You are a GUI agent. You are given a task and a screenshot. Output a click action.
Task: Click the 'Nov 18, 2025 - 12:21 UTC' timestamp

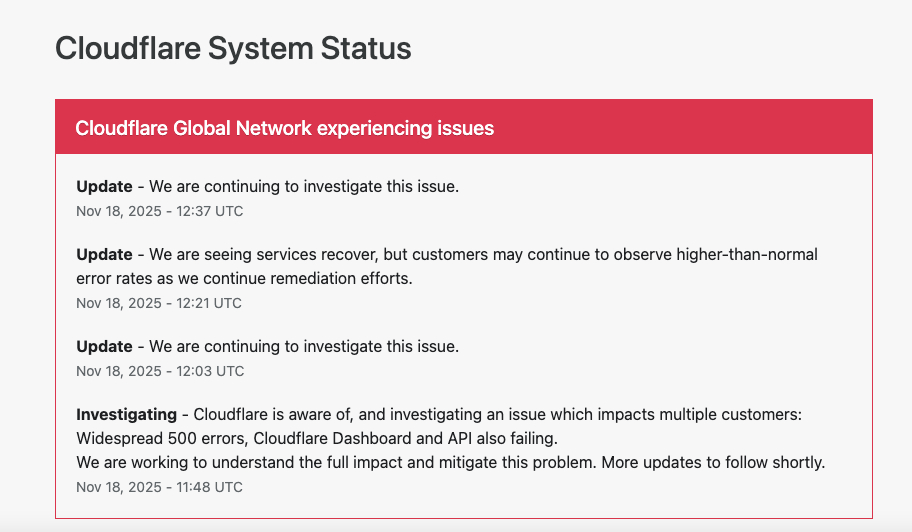pos(160,303)
